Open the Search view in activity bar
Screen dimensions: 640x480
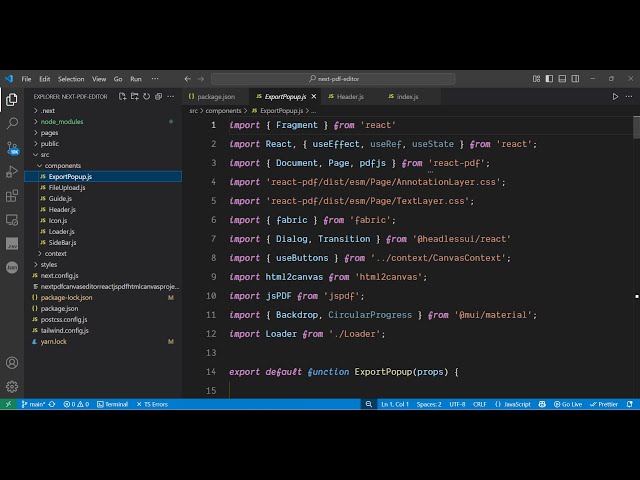pos(12,123)
